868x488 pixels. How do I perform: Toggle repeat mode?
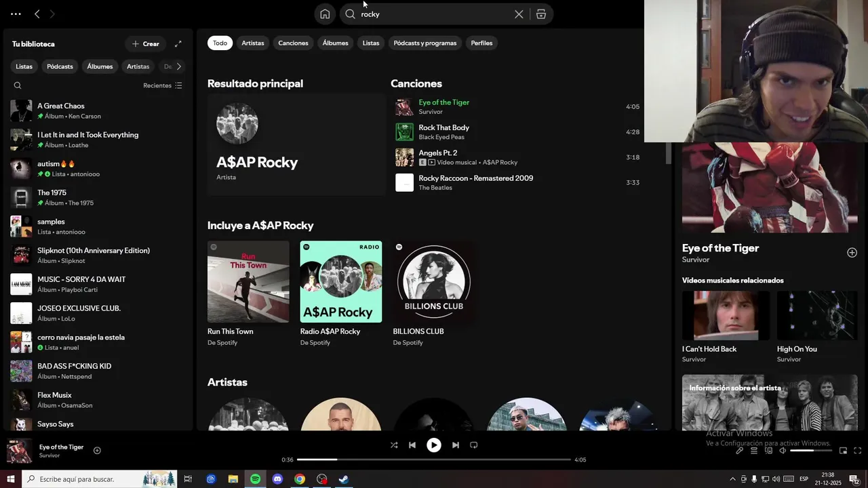click(474, 445)
